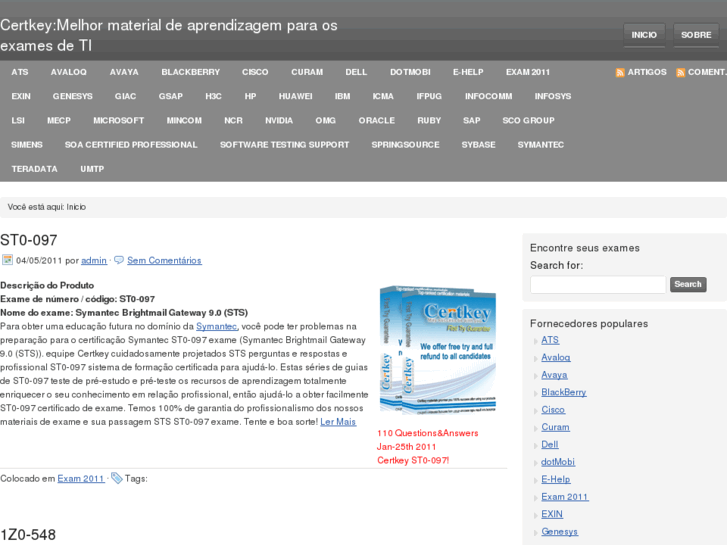Click the Search button
Viewport: 727px width, 545px height.
688,284
